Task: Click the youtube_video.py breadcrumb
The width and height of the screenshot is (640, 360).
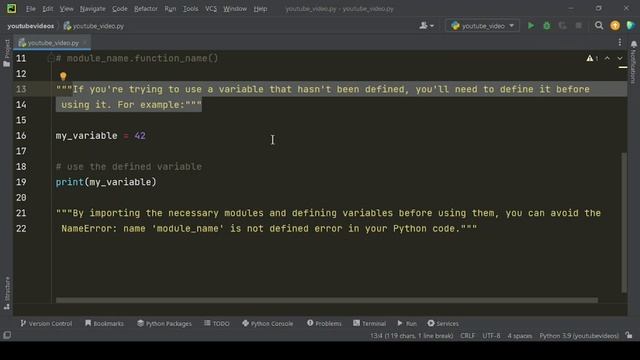Action: 94,26
